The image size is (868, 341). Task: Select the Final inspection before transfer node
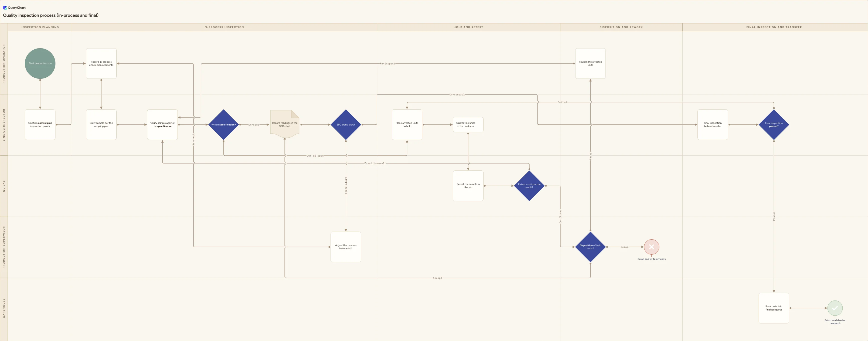click(x=713, y=125)
